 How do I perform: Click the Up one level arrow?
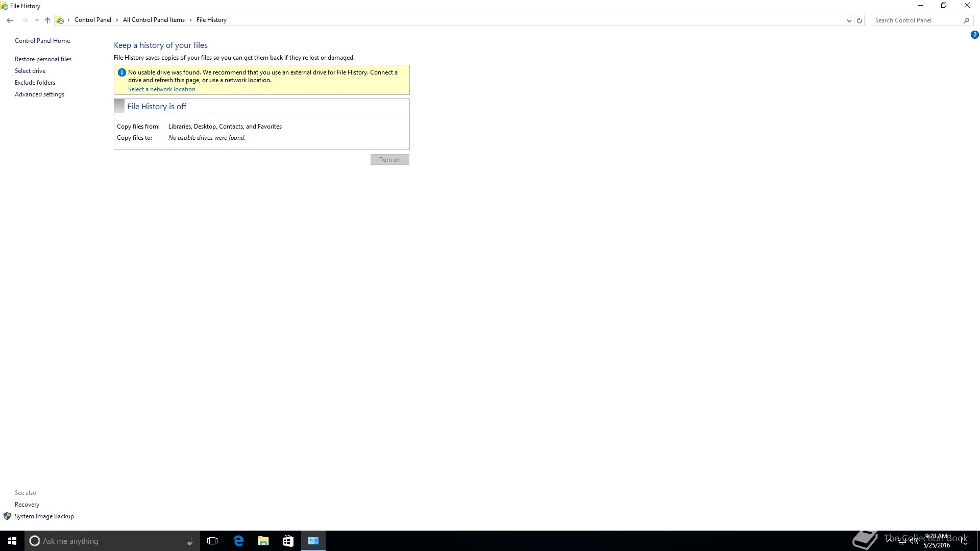click(47, 20)
